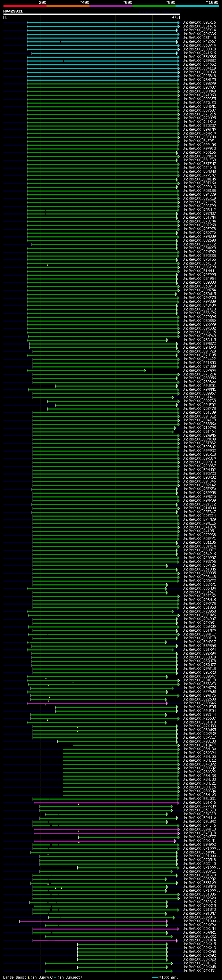Select label UniRef100_A8HJ21
This screenshot has height=980, width=222.
coord(199,783)
